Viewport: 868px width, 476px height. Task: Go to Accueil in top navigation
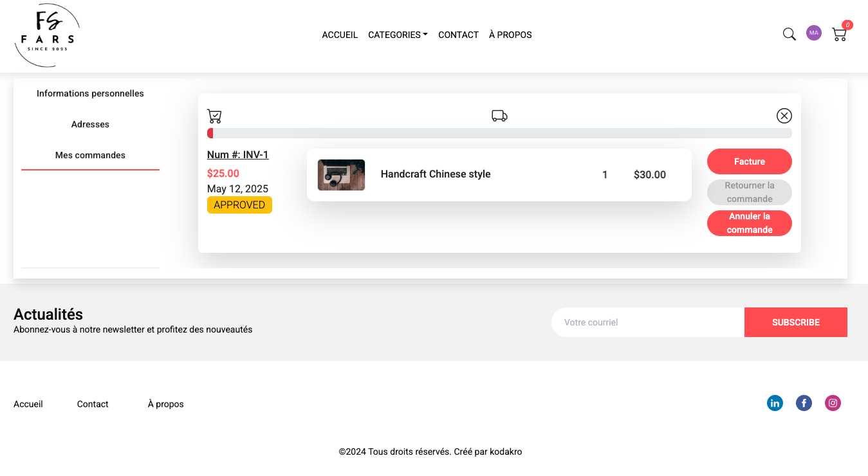340,35
